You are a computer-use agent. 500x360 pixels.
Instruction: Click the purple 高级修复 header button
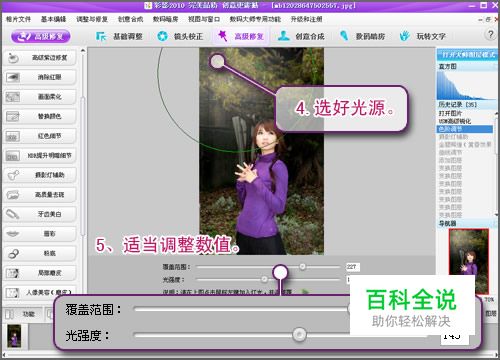(41, 36)
